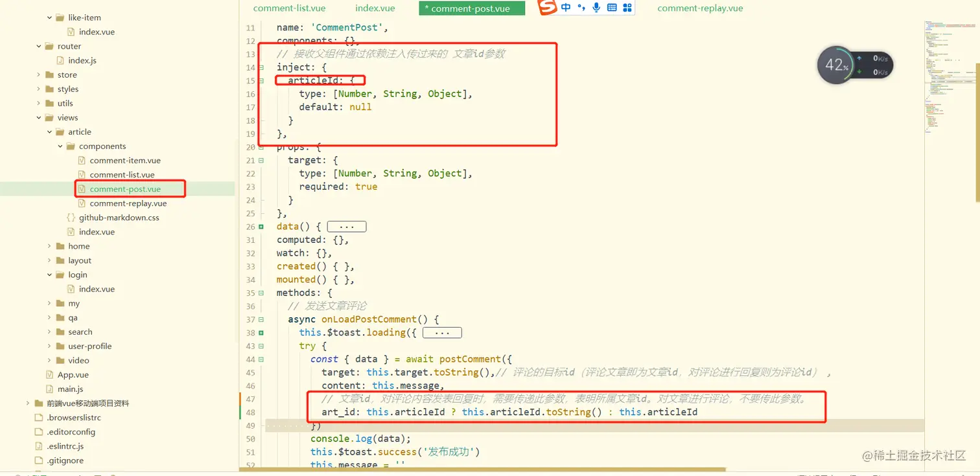Image resolution: width=980 pixels, height=476 pixels.
Task: Click the comment-item.vue file icon
Action: pyautogui.click(x=82, y=160)
